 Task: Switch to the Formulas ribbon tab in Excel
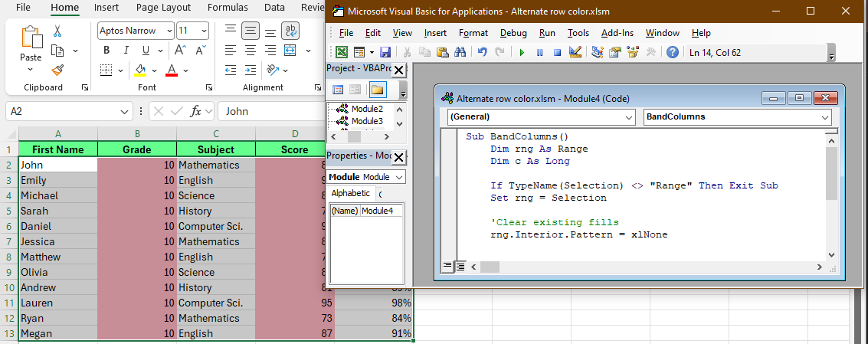[x=228, y=8]
